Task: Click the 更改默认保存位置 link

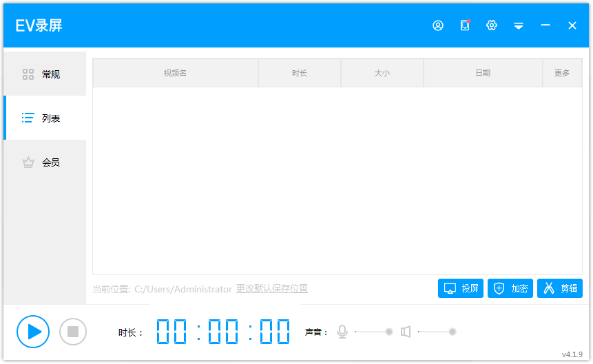Action: click(272, 289)
